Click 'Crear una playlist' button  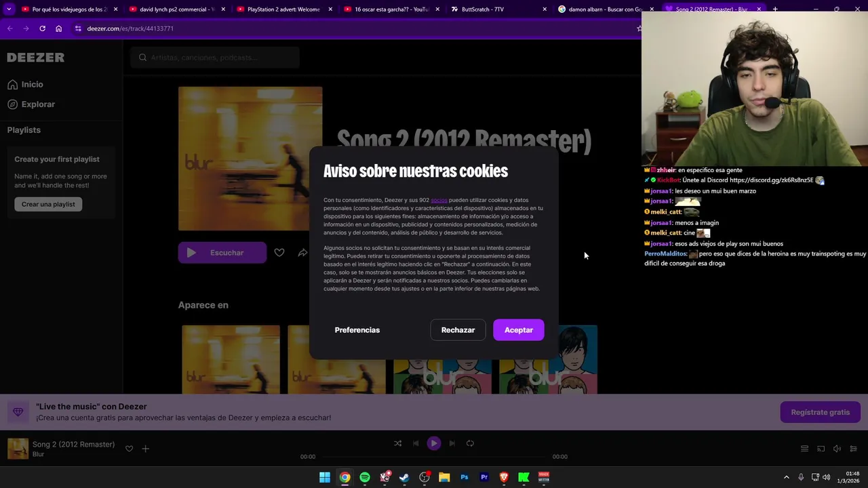[48, 204]
